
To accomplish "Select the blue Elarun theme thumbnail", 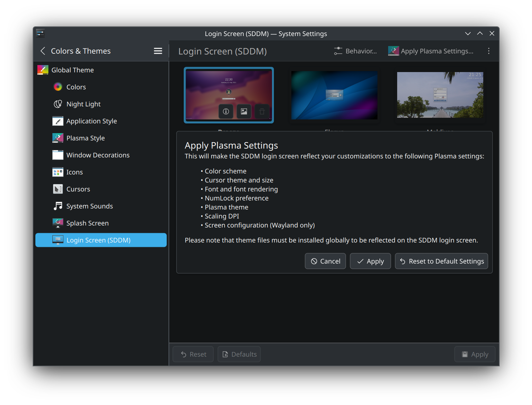I will [x=334, y=95].
